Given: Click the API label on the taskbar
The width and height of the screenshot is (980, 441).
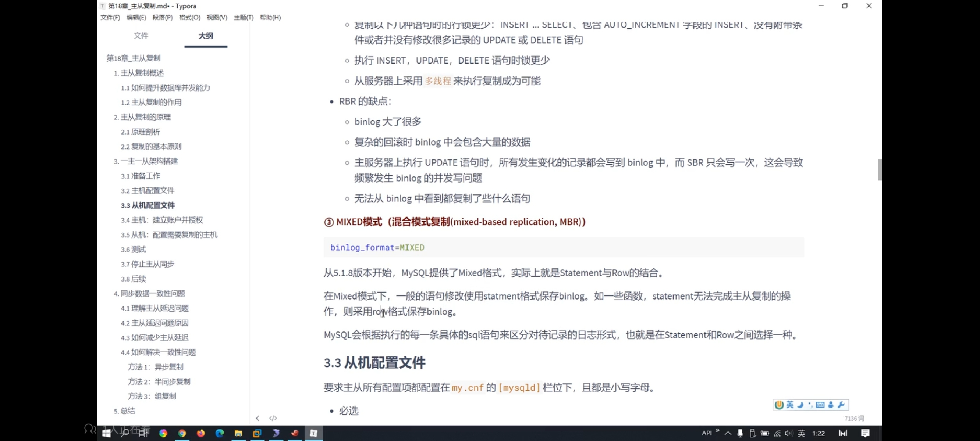Looking at the screenshot, I should [706, 433].
